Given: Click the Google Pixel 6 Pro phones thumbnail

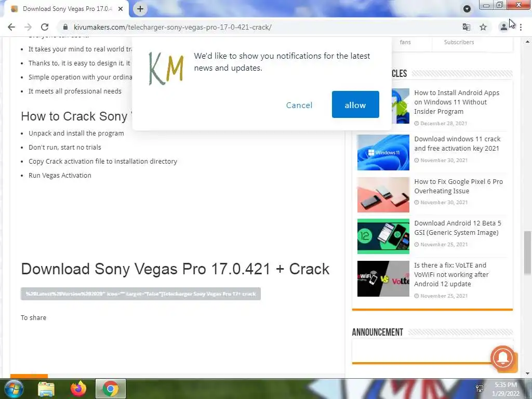Looking at the screenshot, I should click(383, 195).
